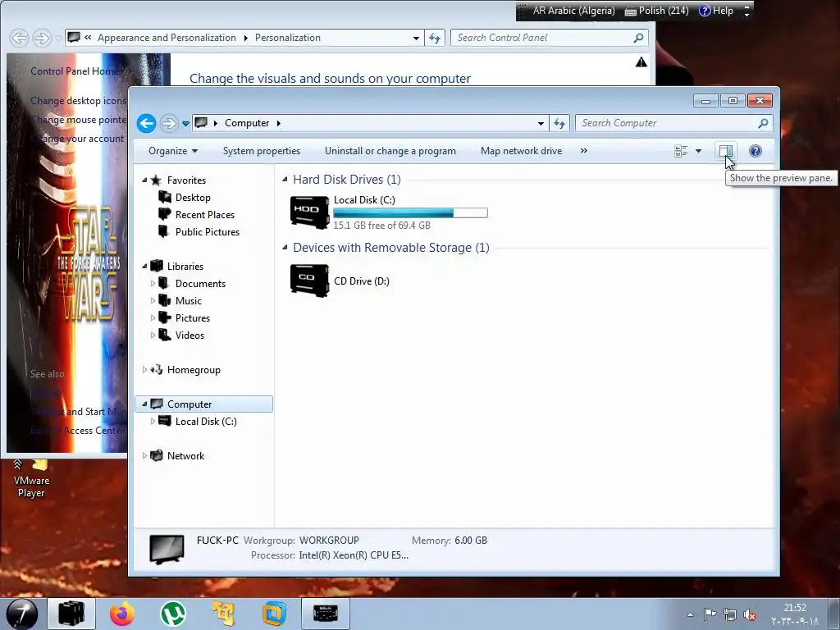Show hidden tray icons arrow
Viewport: 840px width, 630px height.
click(x=690, y=615)
